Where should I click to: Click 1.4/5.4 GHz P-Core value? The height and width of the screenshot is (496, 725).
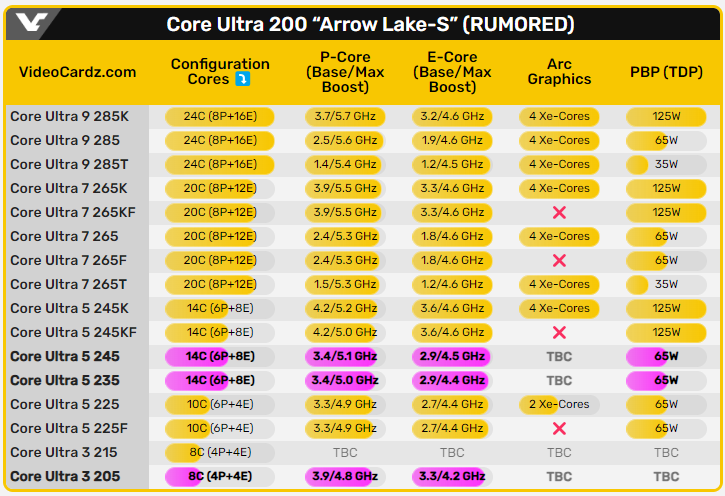(x=345, y=165)
